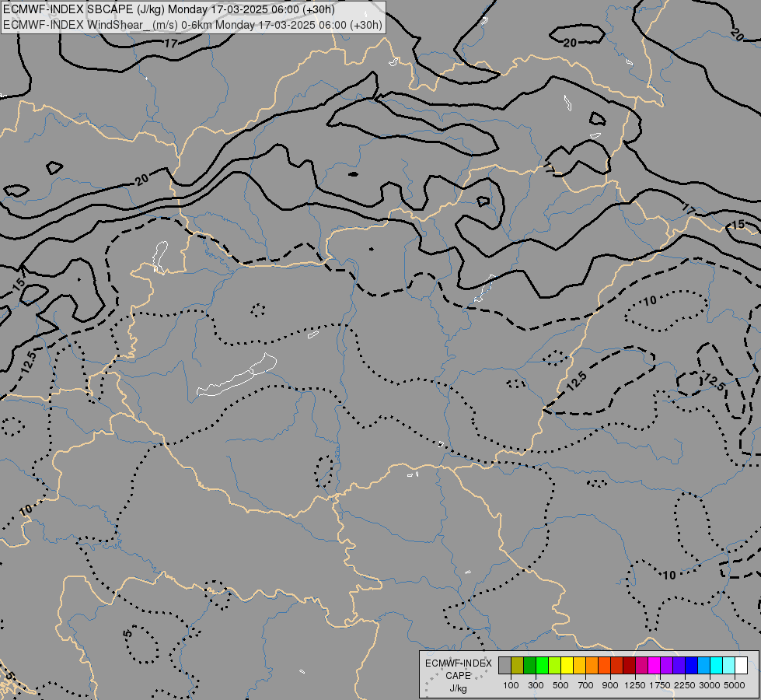This screenshot has width=761, height=700.
Task: Click legend value 300
Action: click(536, 685)
